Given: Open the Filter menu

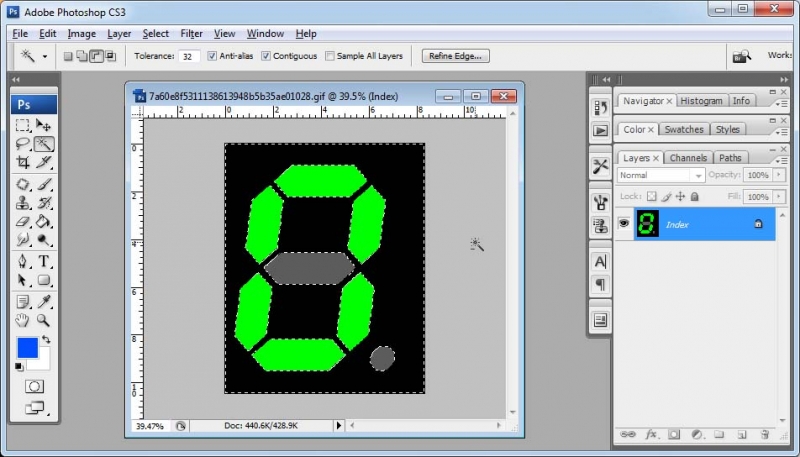Looking at the screenshot, I should [191, 34].
